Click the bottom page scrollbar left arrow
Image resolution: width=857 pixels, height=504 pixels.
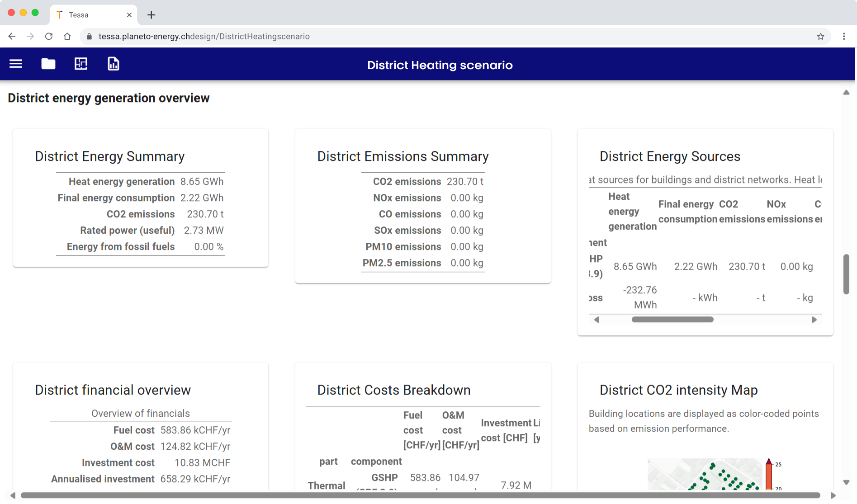(13, 495)
